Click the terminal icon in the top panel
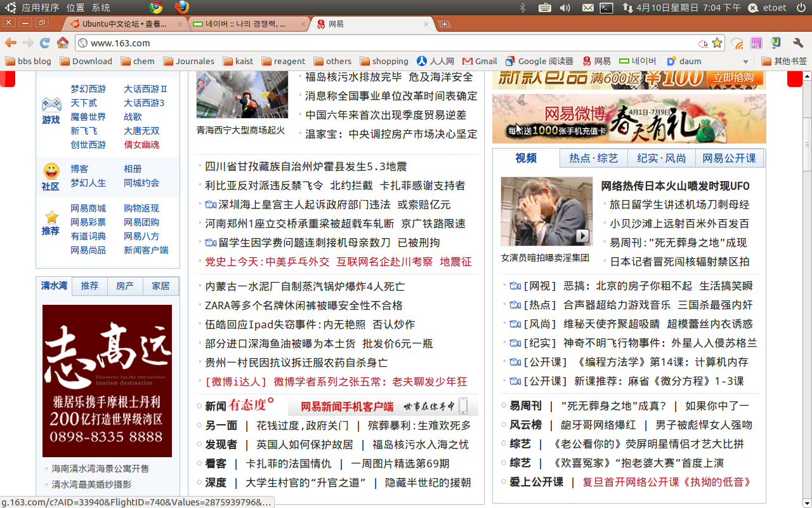This screenshot has width=812, height=508. 606,8
